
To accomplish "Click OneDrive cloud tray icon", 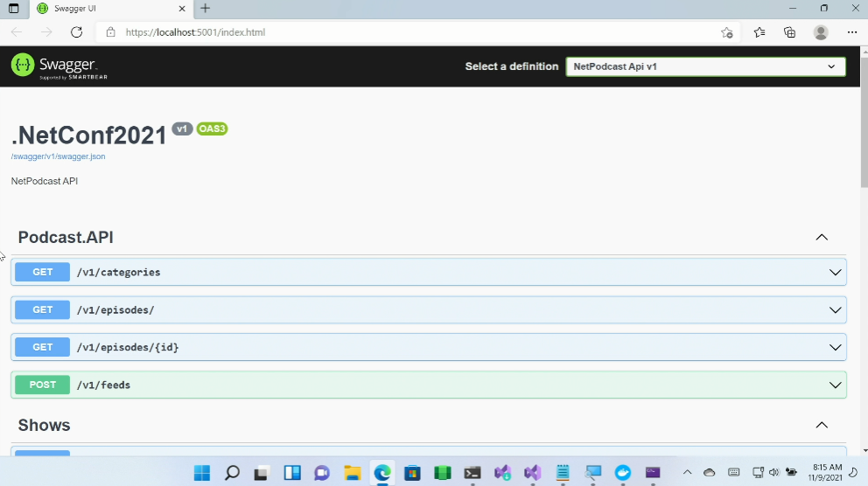I will coord(709,472).
